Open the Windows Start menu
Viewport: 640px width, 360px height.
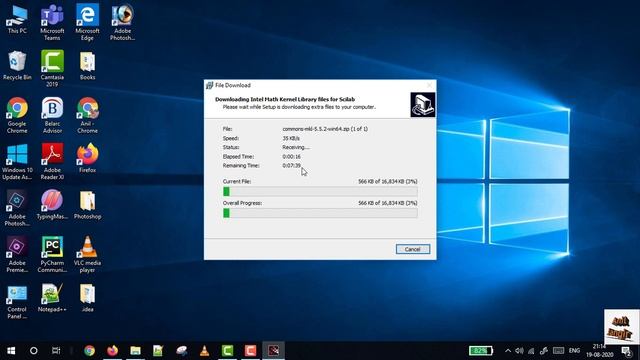[x=11, y=351]
